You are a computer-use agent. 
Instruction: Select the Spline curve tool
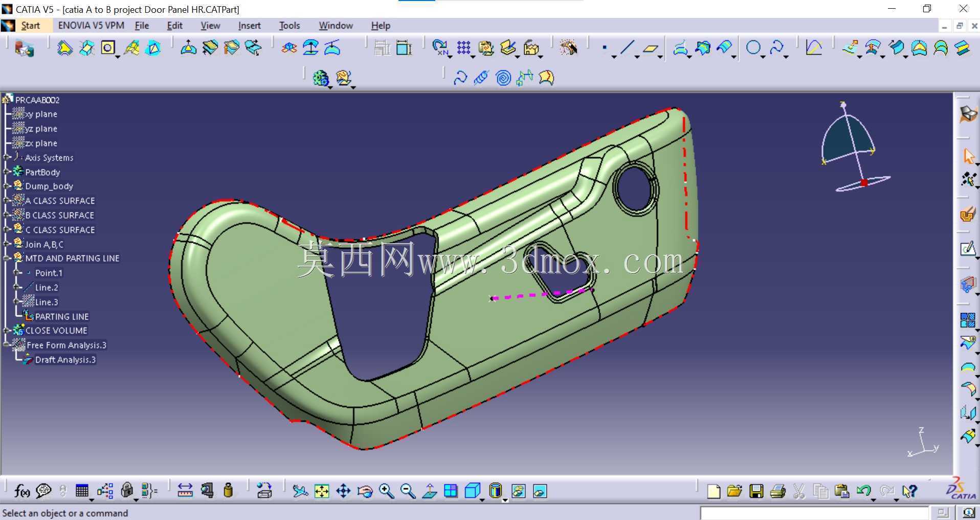pos(776,48)
